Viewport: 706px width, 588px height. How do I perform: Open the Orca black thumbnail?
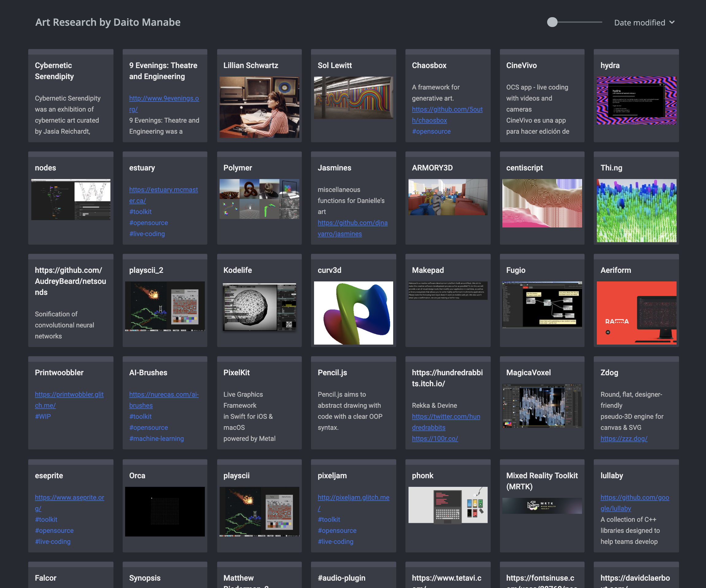[x=165, y=512]
